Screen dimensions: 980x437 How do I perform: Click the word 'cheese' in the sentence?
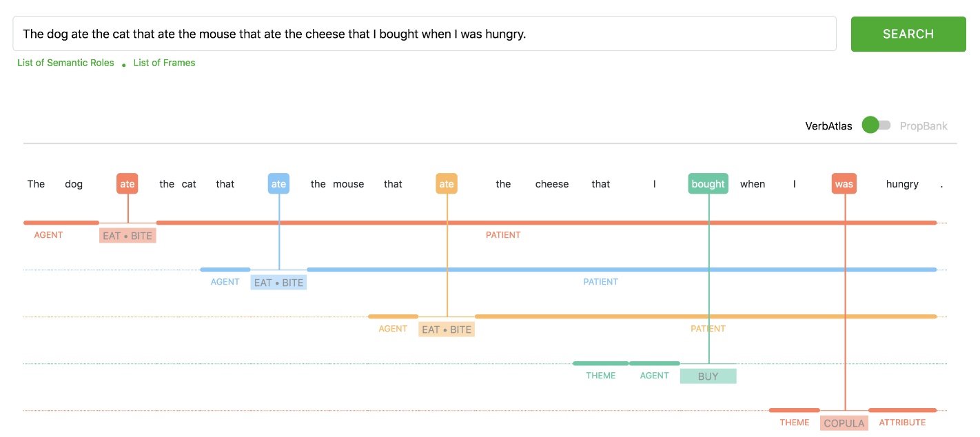tap(552, 184)
